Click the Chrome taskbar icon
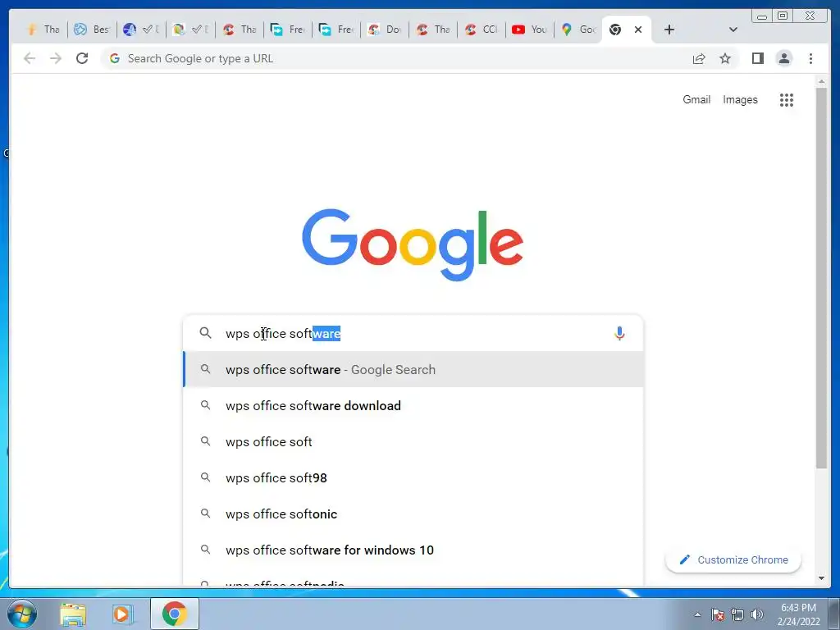The height and width of the screenshot is (630, 840). click(x=174, y=614)
